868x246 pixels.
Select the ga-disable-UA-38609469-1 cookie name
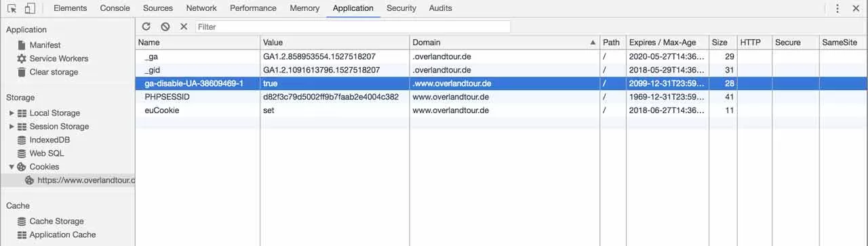(x=194, y=83)
